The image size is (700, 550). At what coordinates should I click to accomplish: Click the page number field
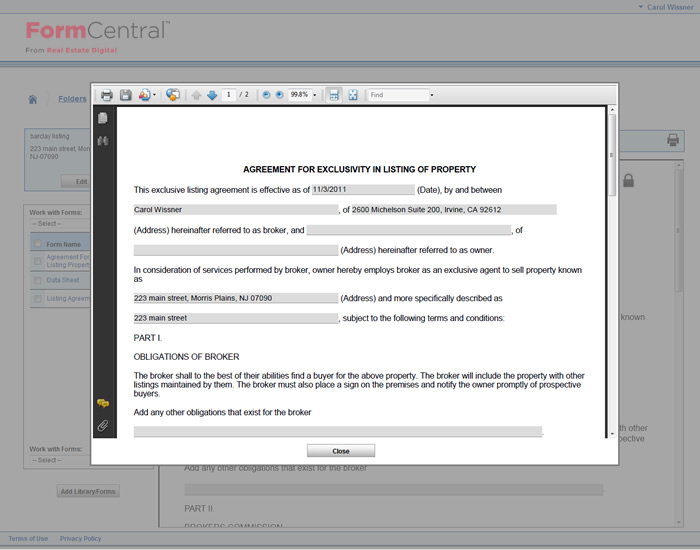pyautogui.click(x=229, y=95)
